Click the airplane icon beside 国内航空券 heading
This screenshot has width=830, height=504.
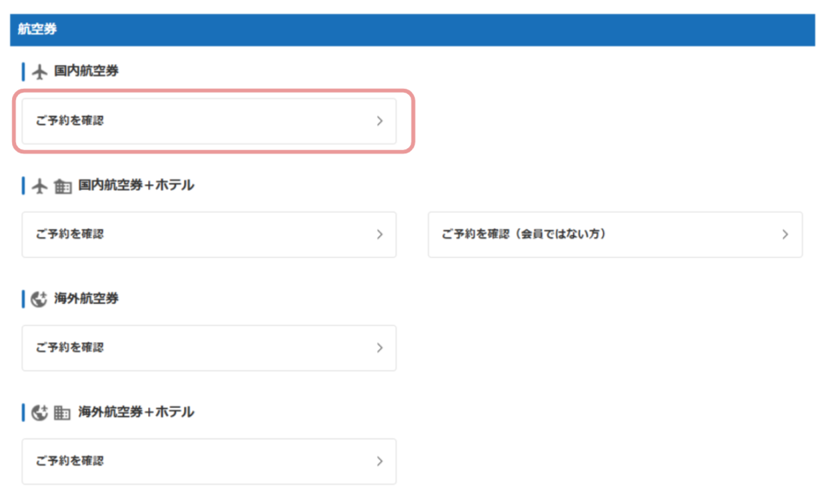click(40, 71)
